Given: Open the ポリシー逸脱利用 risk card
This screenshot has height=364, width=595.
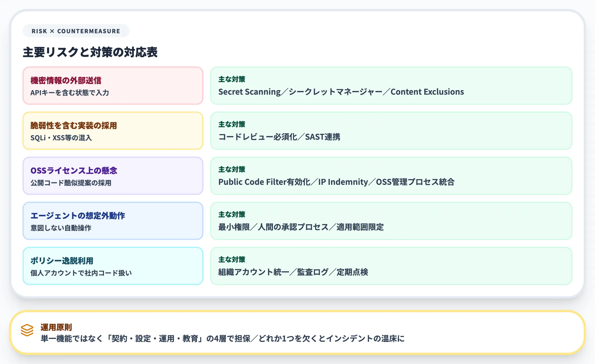Looking at the screenshot, I should coord(113,266).
